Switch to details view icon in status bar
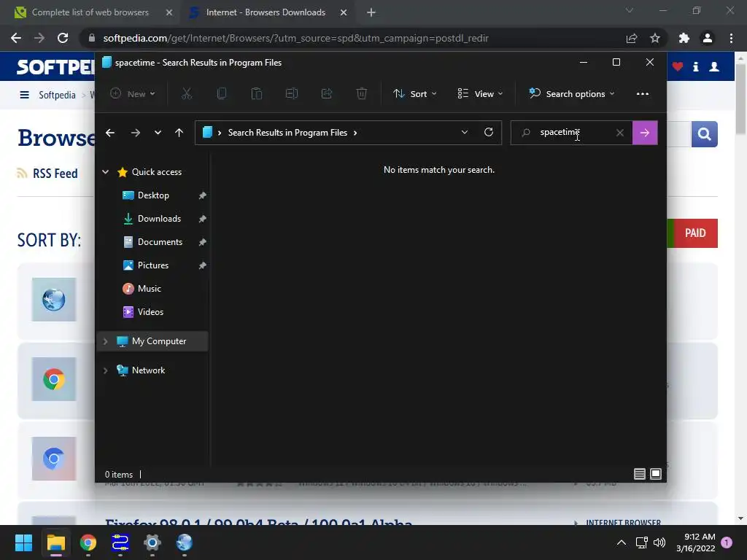This screenshot has width=747, height=560. [639, 474]
